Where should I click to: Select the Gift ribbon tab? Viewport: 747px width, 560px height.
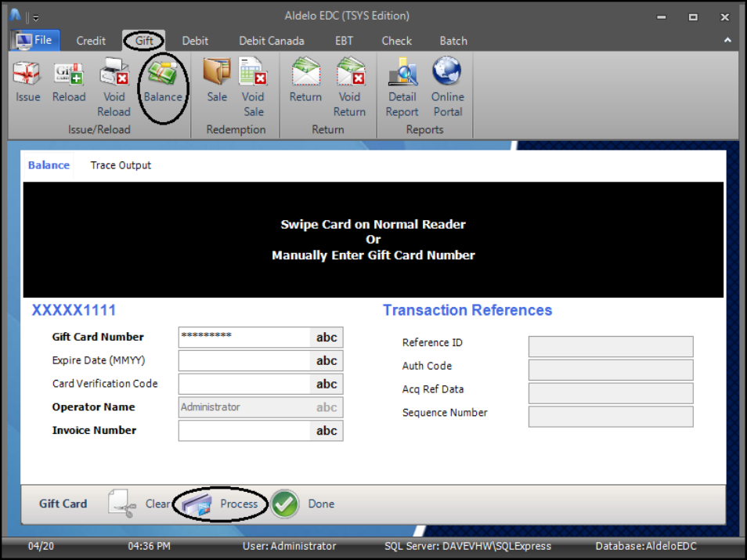[144, 41]
